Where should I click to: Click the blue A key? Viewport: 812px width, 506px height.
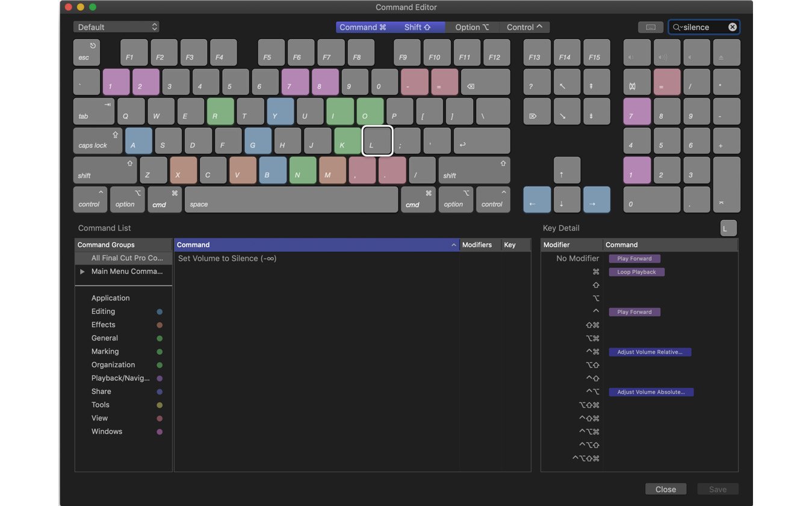click(x=138, y=141)
